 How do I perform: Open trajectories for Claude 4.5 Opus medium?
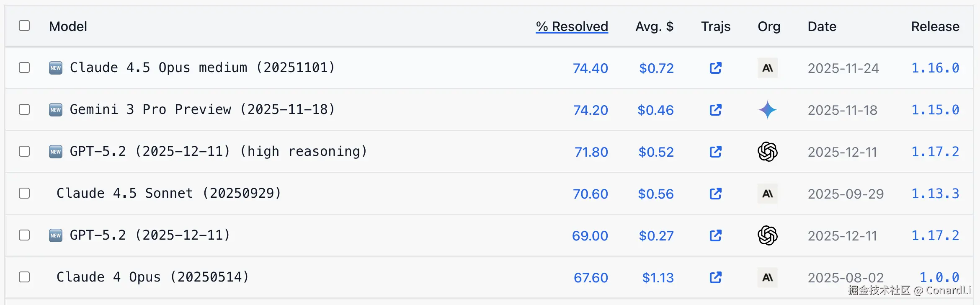(x=716, y=68)
